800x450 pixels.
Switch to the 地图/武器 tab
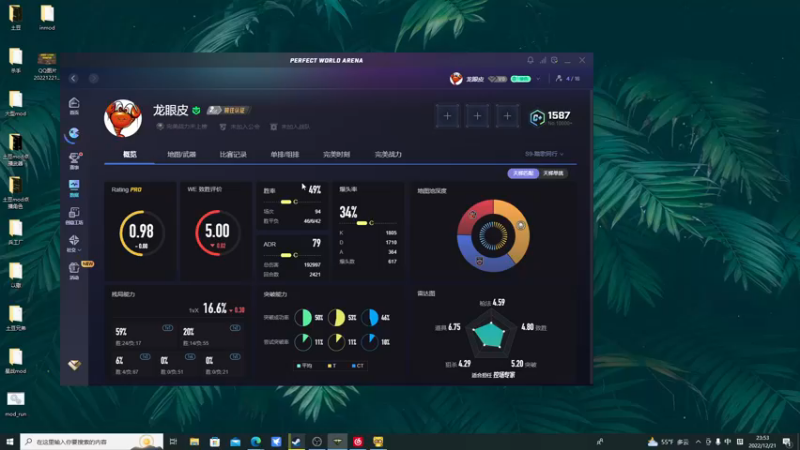(182, 154)
